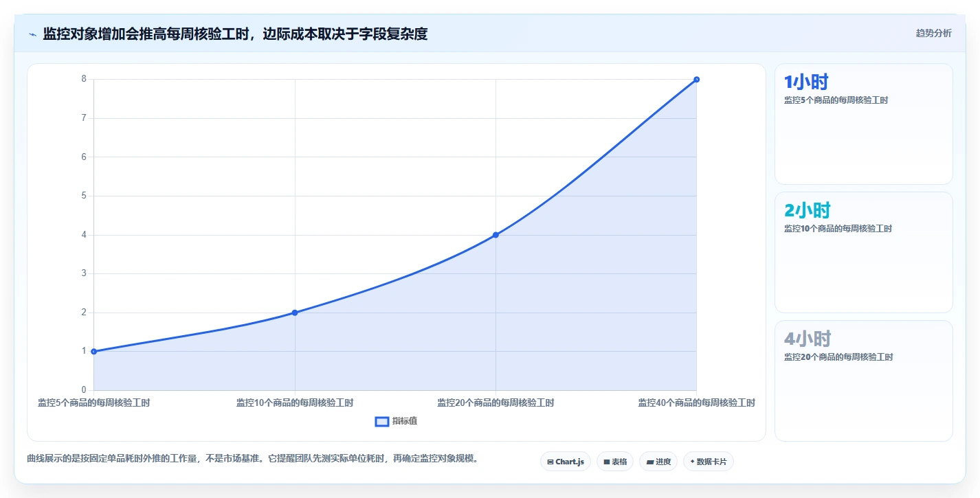
Task: Click the x-axis label 监控20个商品的每周核验工时
Action: coord(495,403)
